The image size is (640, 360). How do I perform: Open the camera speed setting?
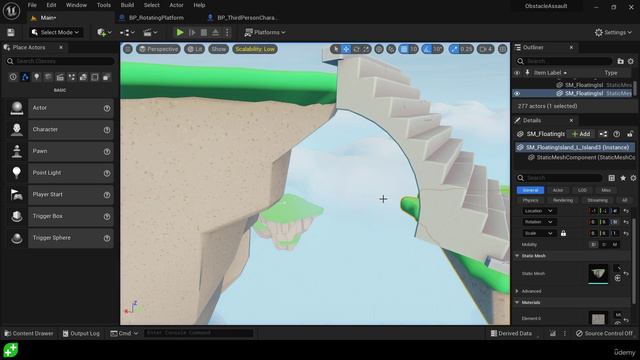tap(485, 49)
